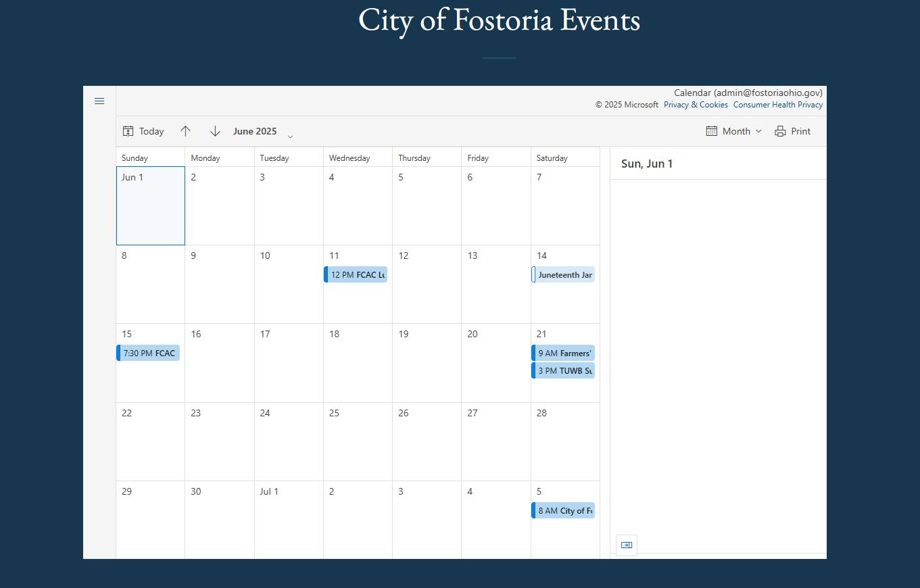The height and width of the screenshot is (588, 920).
Task: Open the hamburger navigation menu
Action: click(x=99, y=101)
